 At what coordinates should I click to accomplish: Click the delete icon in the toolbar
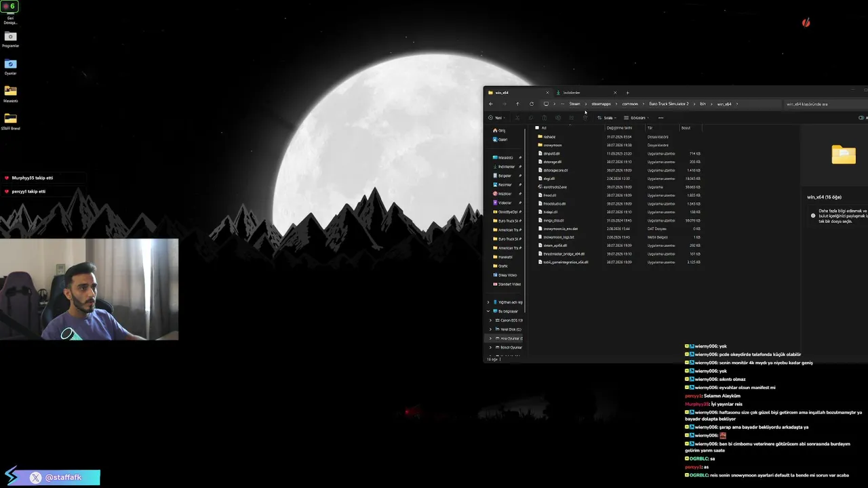point(585,118)
